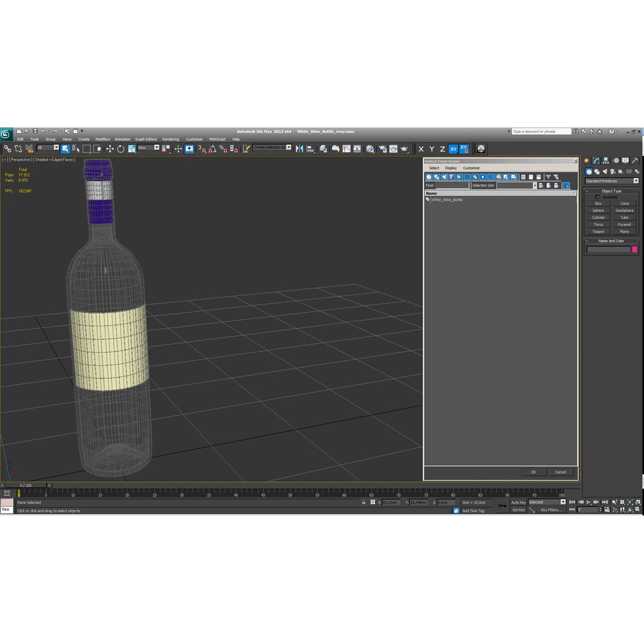Open the Quick Access toolbar customize arrow
The width and height of the screenshot is (644, 644).
point(82,131)
